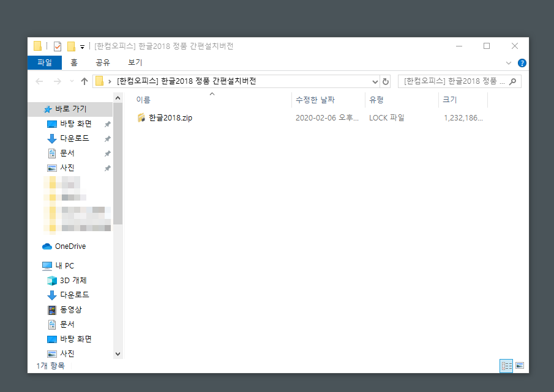Image resolution: width=554 pixels, height=392 pixels.
Task: Maximize the explorer window
Action: 487,46
